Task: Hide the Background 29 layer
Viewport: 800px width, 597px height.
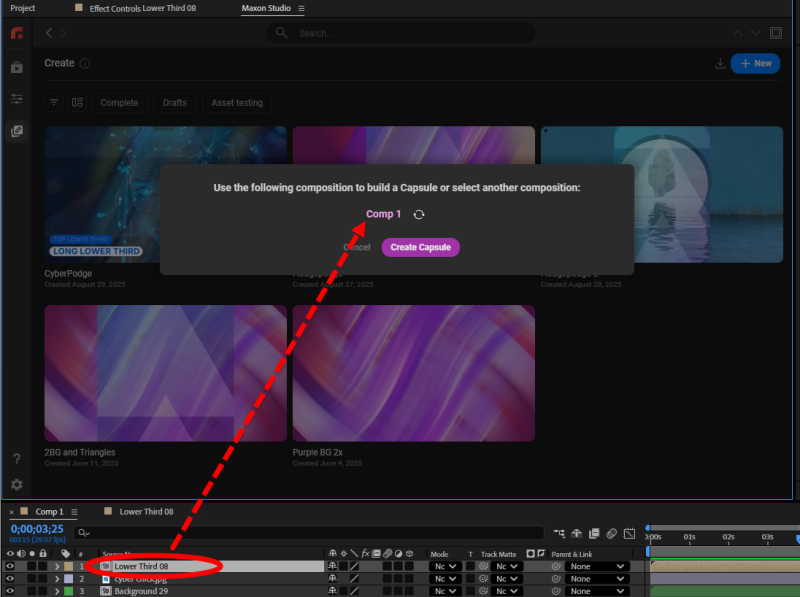Action: point(8,591)
